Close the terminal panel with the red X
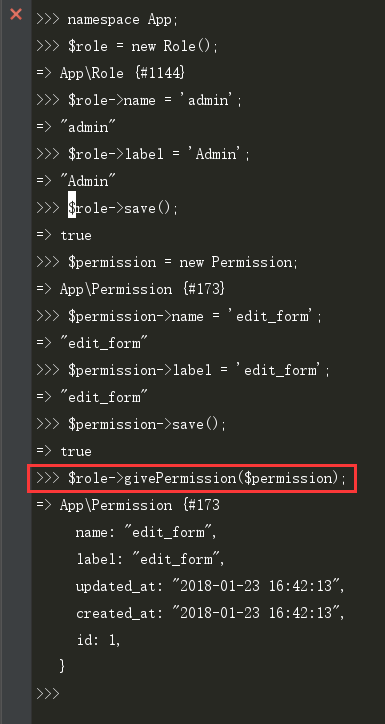385x724 pixels. [16, 14]
